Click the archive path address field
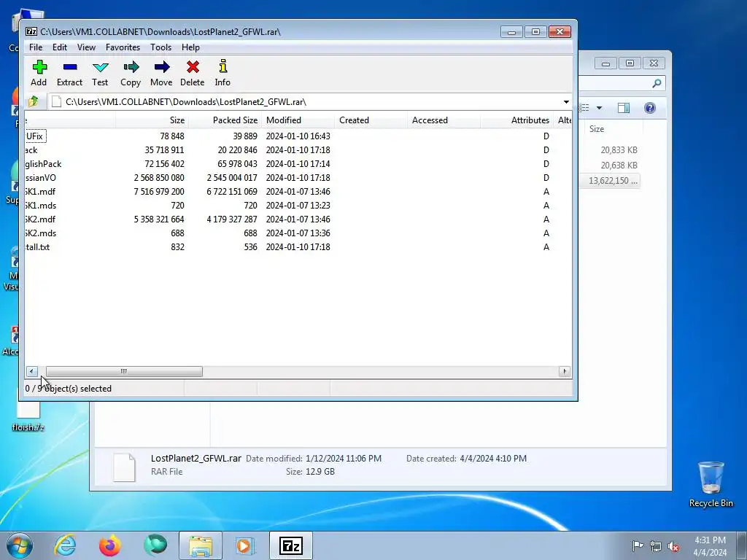747x560 pixels. 305,101
